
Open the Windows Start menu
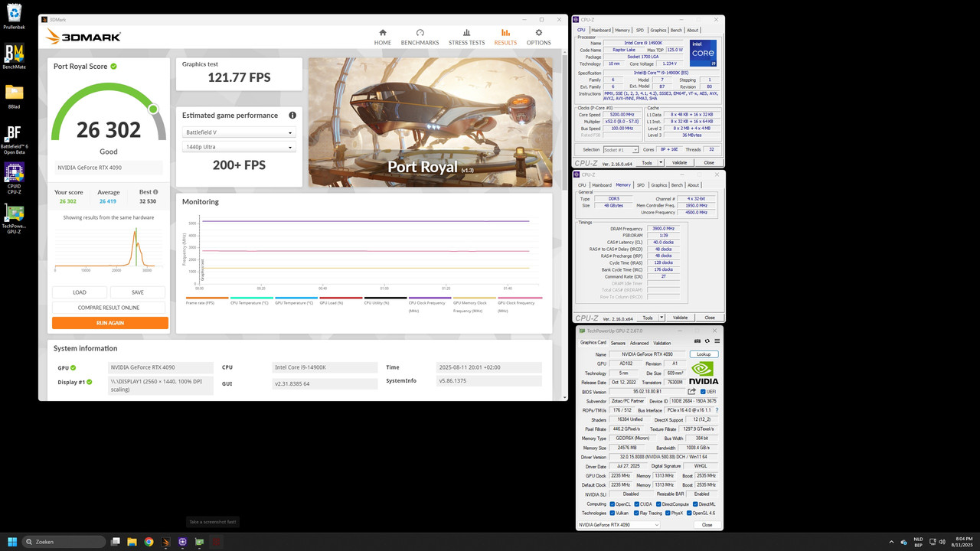[x=12, y=542]
